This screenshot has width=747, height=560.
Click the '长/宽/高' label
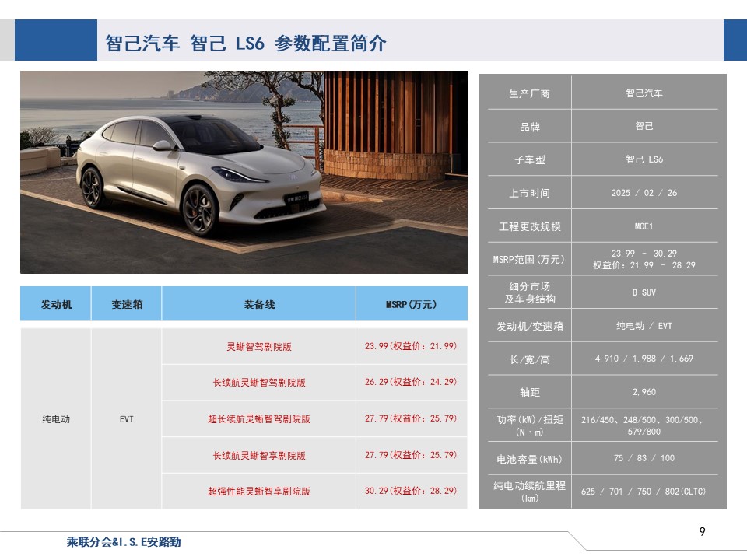pyautogui.click(x=529, y=359)
